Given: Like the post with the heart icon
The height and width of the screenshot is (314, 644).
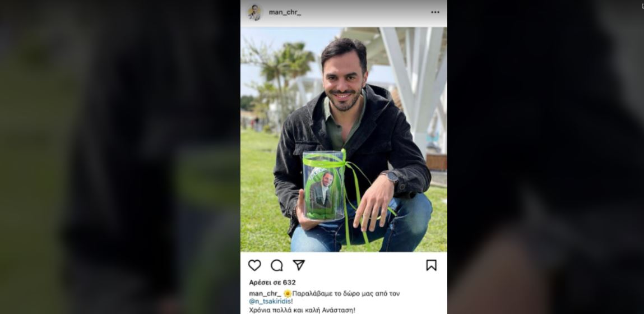Looking at the screenshot, I should click(x=254, y=266).
